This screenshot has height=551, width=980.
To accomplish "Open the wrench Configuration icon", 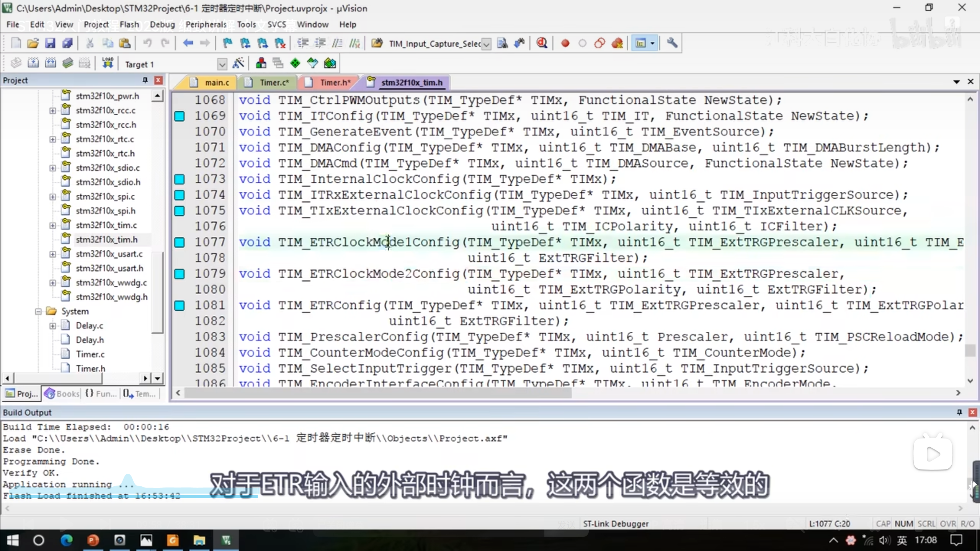I will coord(672,43).
